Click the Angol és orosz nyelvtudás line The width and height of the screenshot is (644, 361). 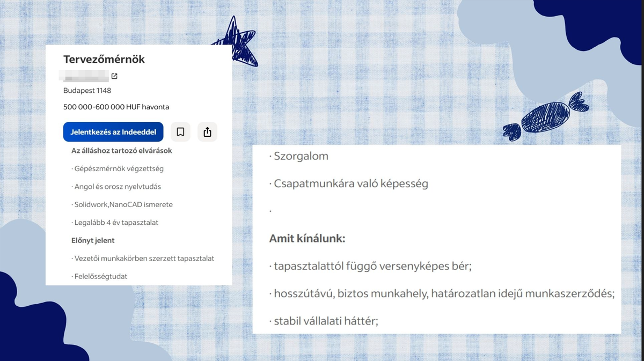pos(116,187)
